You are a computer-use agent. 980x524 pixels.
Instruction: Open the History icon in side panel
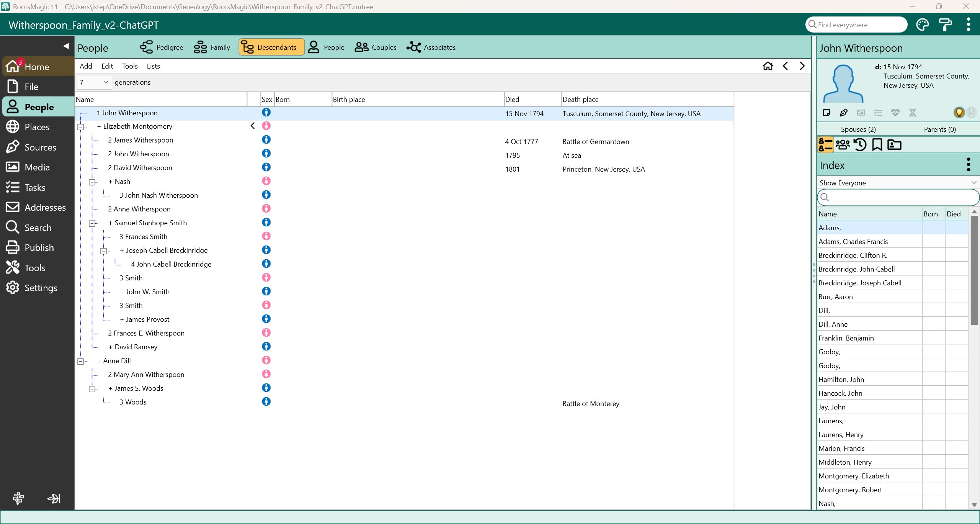[860, 145]
